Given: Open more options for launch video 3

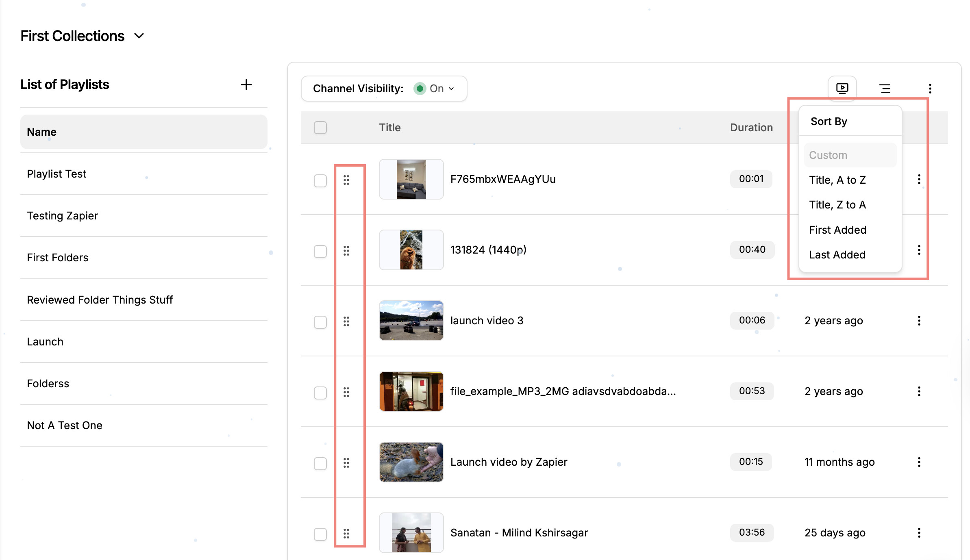Looking at the screenshot, I should click(x=919, y=321).
